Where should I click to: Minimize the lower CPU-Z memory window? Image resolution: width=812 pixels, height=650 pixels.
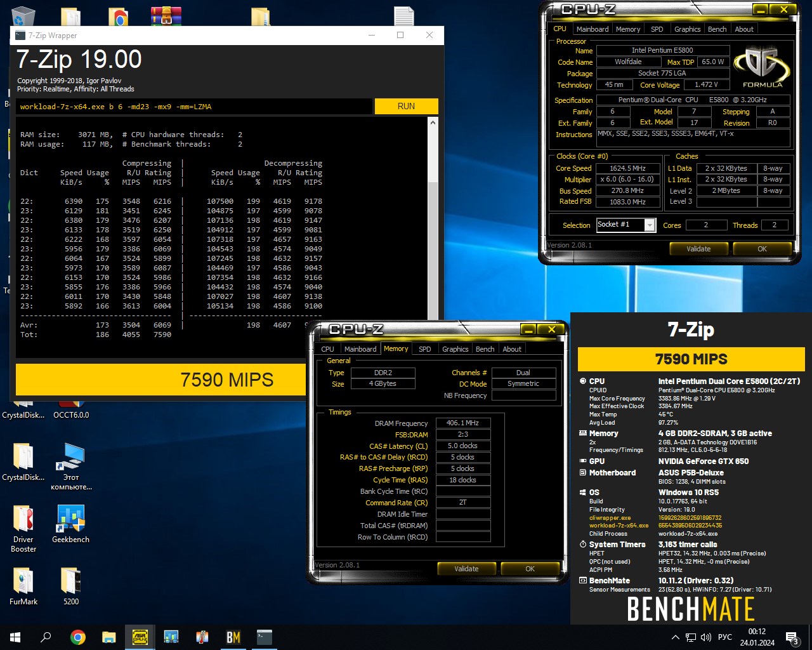529,329
